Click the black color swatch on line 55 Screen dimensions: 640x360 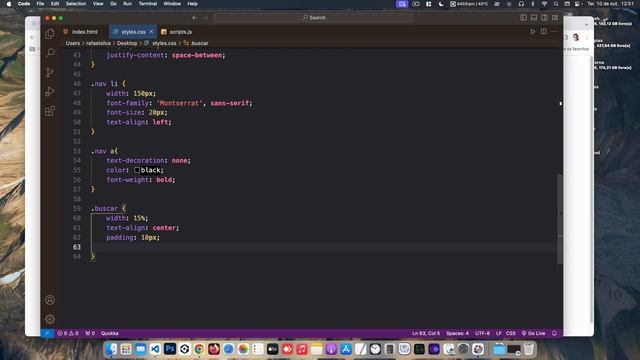pyautogui.click(x=137, y=170)
